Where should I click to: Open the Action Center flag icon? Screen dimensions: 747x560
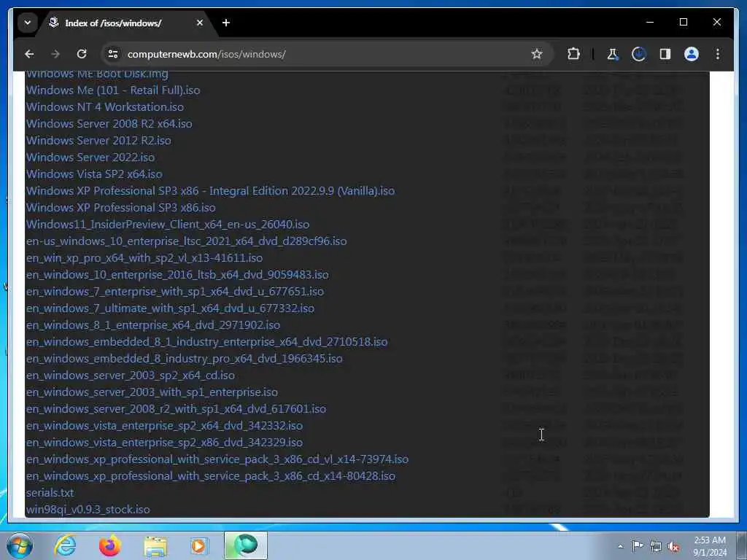(638, 545)
